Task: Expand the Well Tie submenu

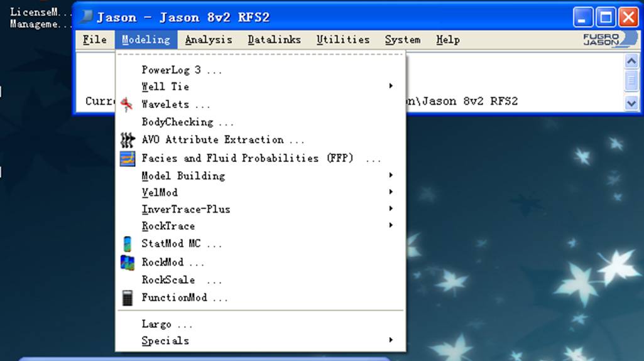Action: tap(260, 87)
